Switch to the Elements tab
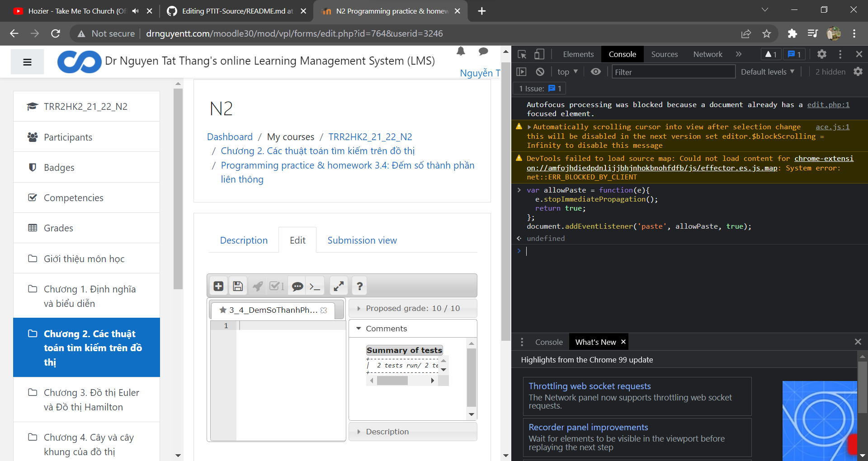 tap(578, 54)
